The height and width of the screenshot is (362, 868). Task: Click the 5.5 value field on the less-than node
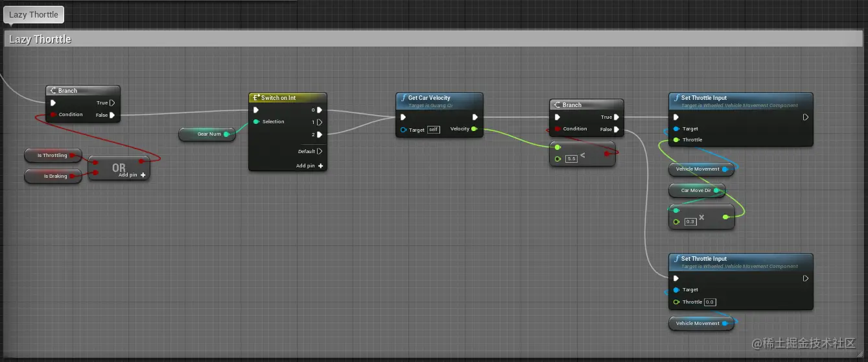click(571, 158)
